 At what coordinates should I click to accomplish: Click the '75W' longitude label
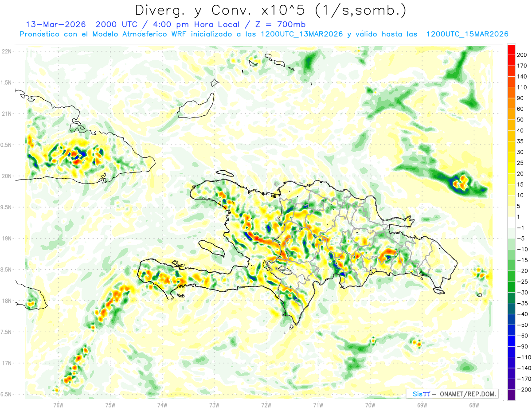pos(110,404)
